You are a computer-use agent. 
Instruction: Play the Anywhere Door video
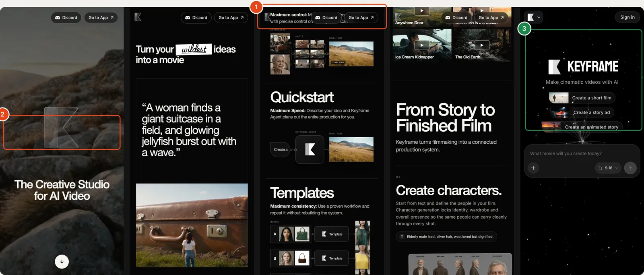click(x=422, y=11)
